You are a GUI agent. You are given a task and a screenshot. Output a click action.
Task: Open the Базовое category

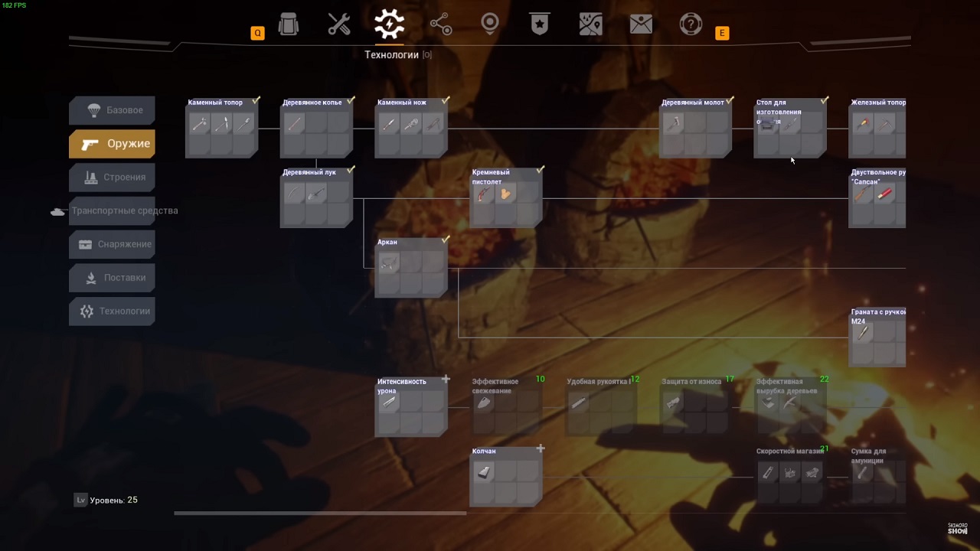tap(113, 110)
